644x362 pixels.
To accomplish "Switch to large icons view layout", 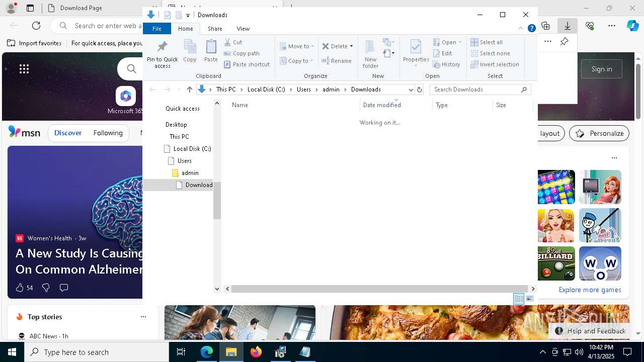I will (530, 299).
